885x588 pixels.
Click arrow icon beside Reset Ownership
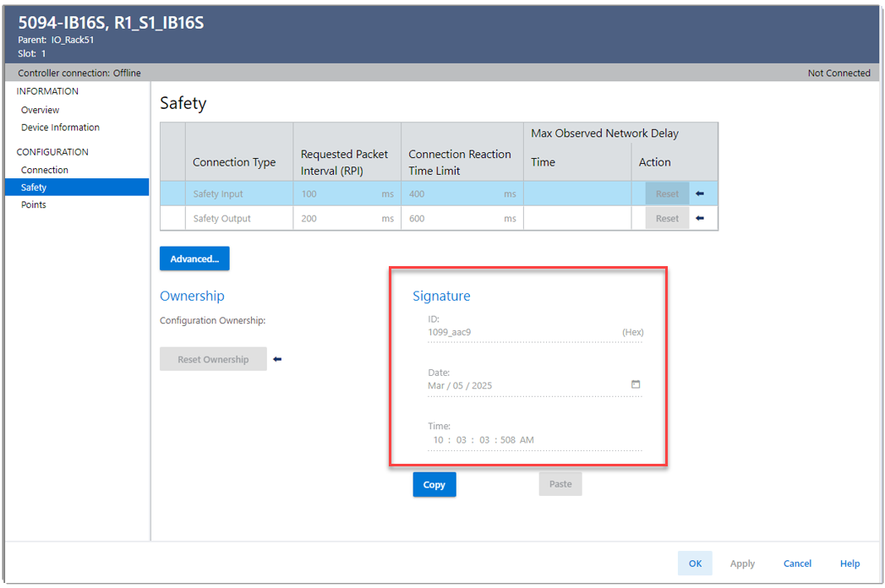277,359
